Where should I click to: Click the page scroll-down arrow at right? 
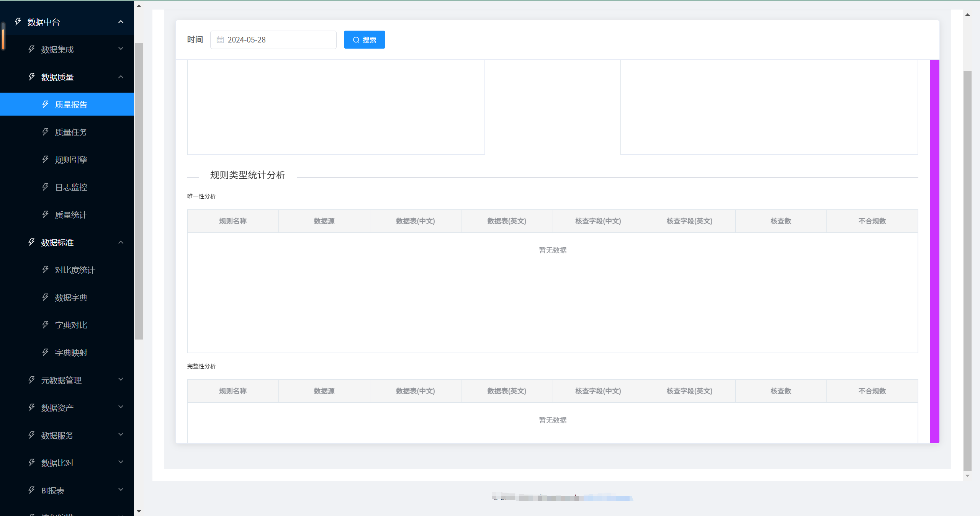click(967, 476)
